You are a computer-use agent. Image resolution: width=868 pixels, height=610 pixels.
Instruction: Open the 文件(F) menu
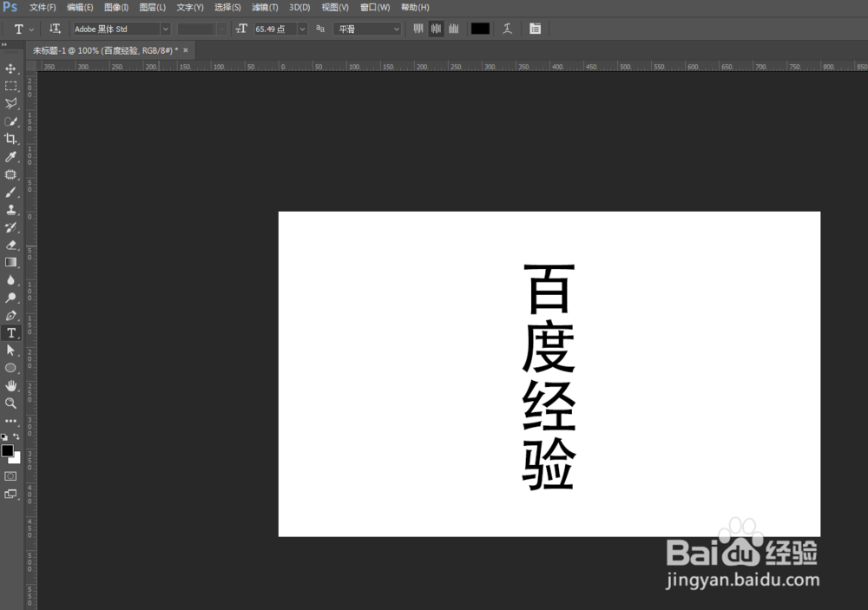43,7
